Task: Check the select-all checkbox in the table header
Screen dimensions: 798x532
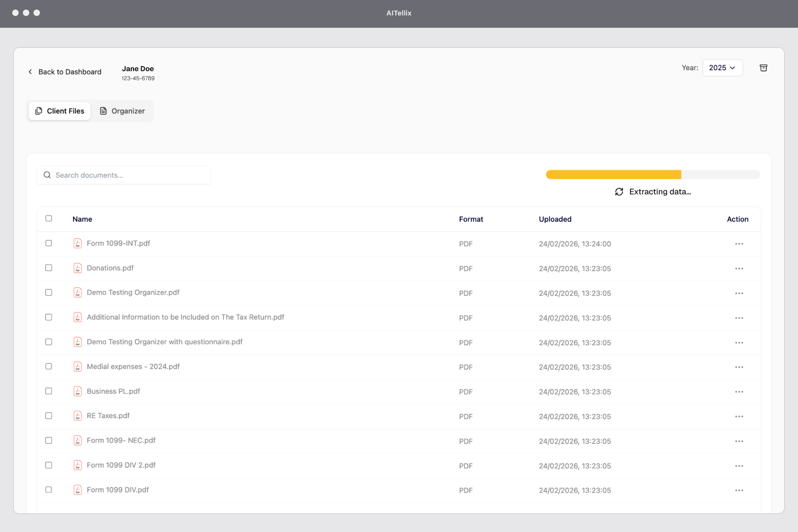Action: [49, 219]
